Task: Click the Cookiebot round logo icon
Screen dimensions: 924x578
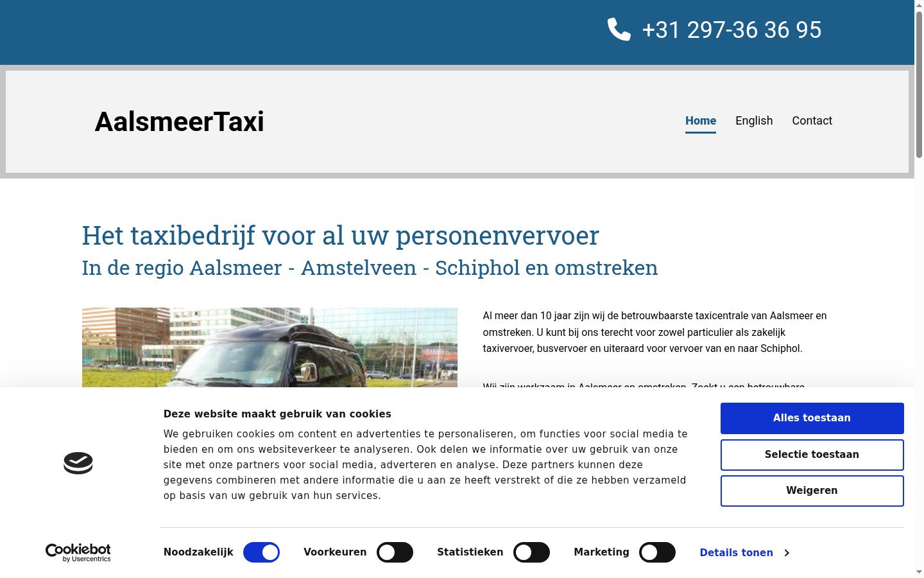Action: pyautogui.click(x=78, y=463)
